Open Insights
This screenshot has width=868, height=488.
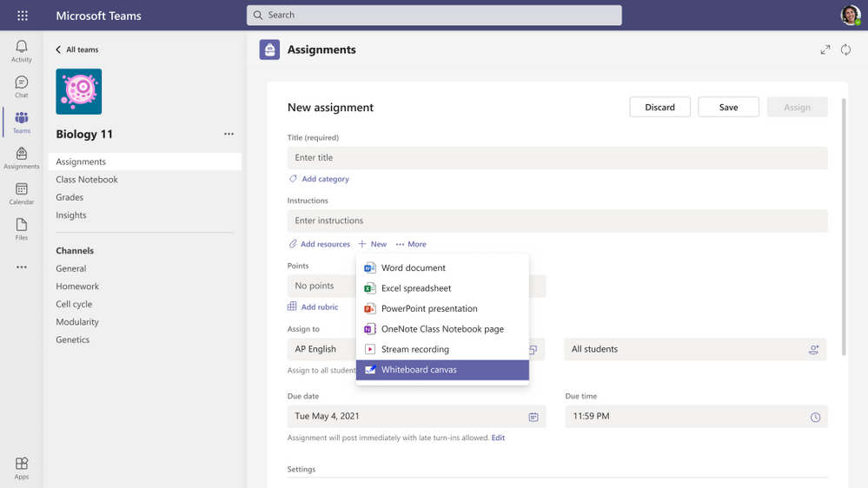(71, 214)
